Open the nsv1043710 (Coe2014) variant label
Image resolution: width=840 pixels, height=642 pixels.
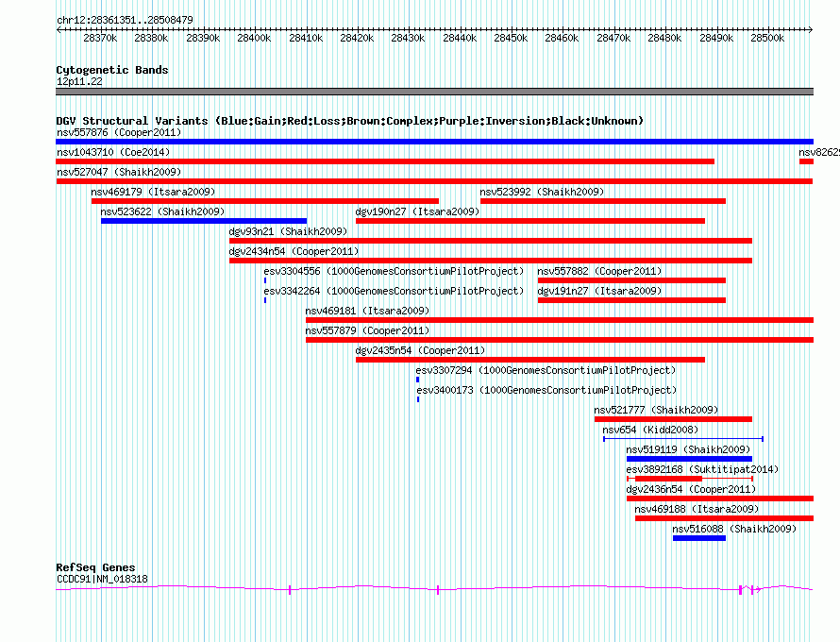[x=113, y=152]
